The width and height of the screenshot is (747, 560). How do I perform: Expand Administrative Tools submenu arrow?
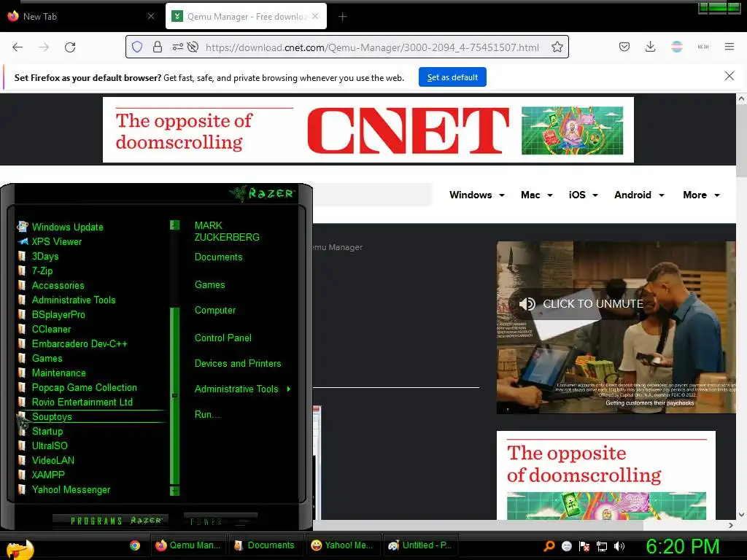pyautogui.click(x=289, y=389)
